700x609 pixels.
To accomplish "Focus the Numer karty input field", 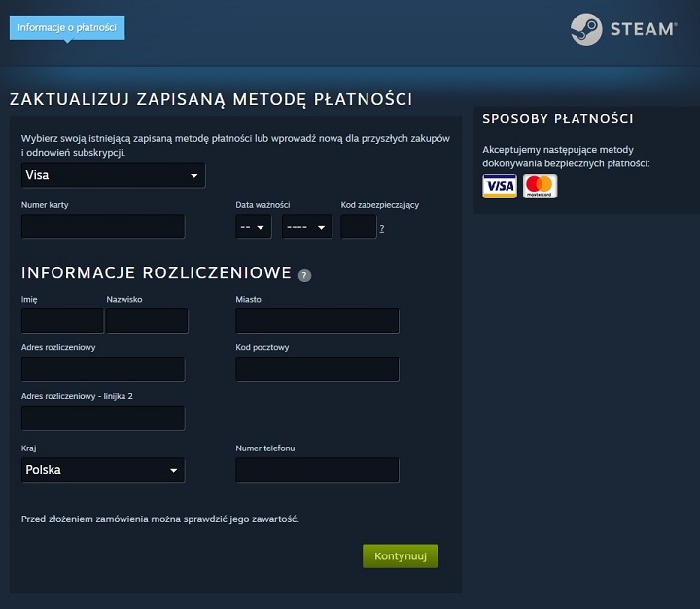I will point(103,228).
